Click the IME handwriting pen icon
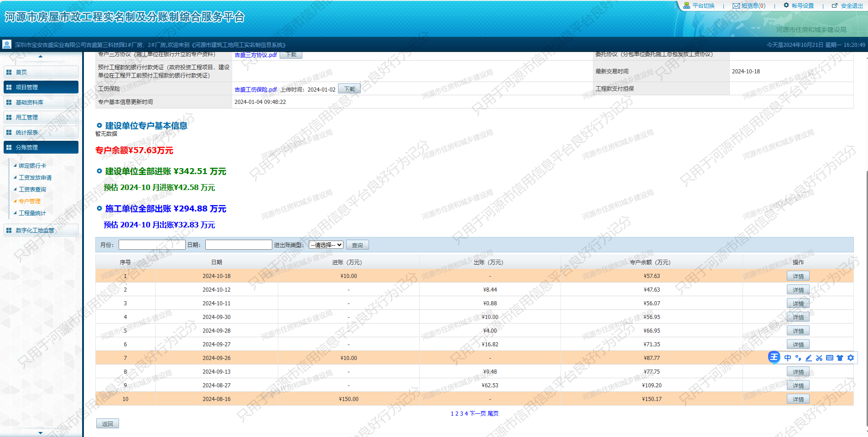Viewport: 868px width, 437px height. (x=809, y=358)
